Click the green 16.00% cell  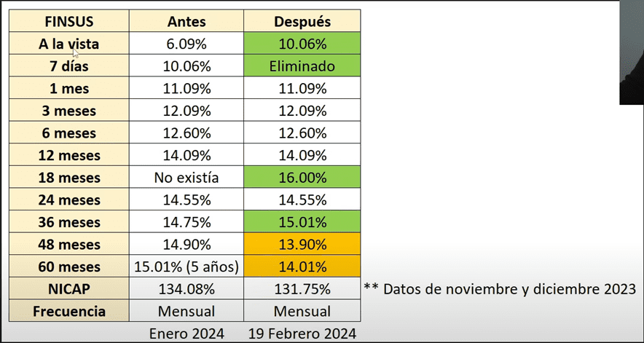click(x=302, y=177)
